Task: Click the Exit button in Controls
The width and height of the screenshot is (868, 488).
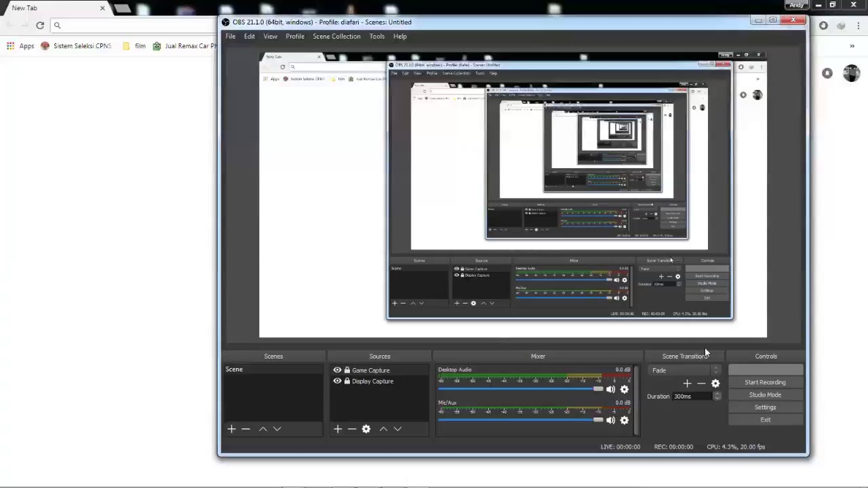Action: point(766,420)
